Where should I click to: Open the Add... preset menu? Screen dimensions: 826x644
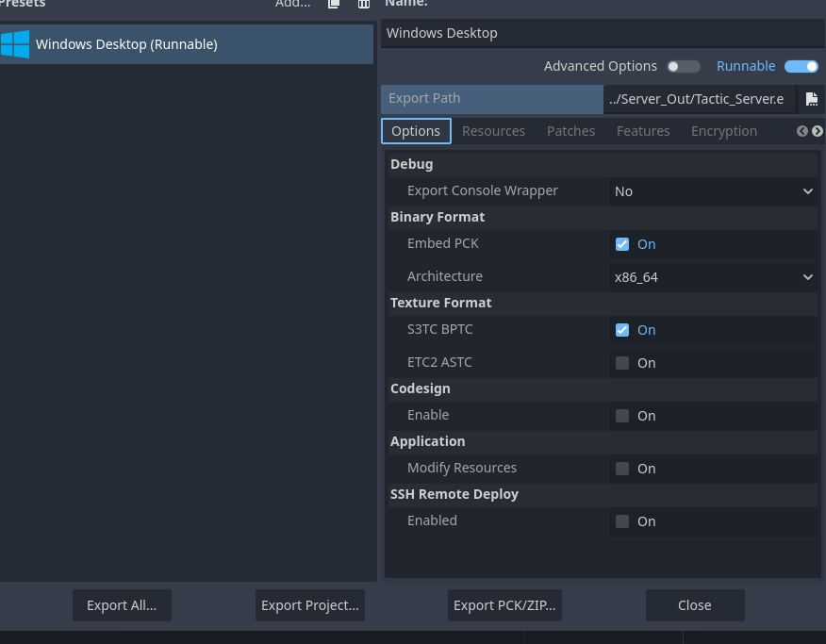(x=292, y=4)
